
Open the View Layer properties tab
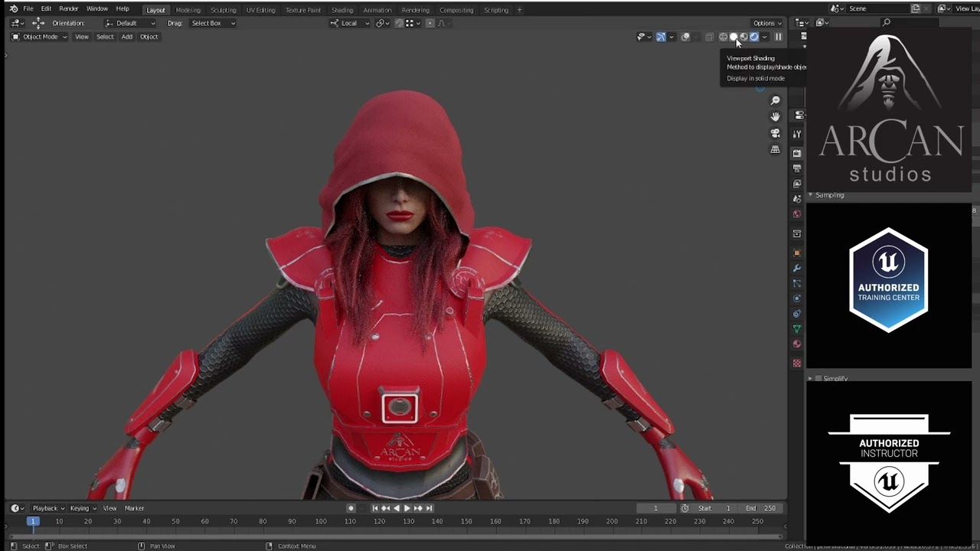[x=797, y=184]
